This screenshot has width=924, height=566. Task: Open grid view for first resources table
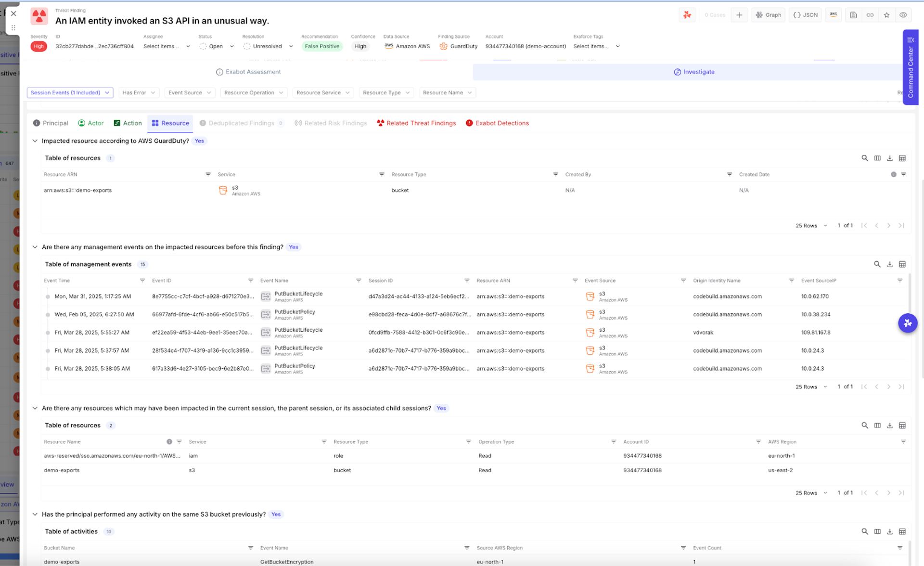coord(902,158)
